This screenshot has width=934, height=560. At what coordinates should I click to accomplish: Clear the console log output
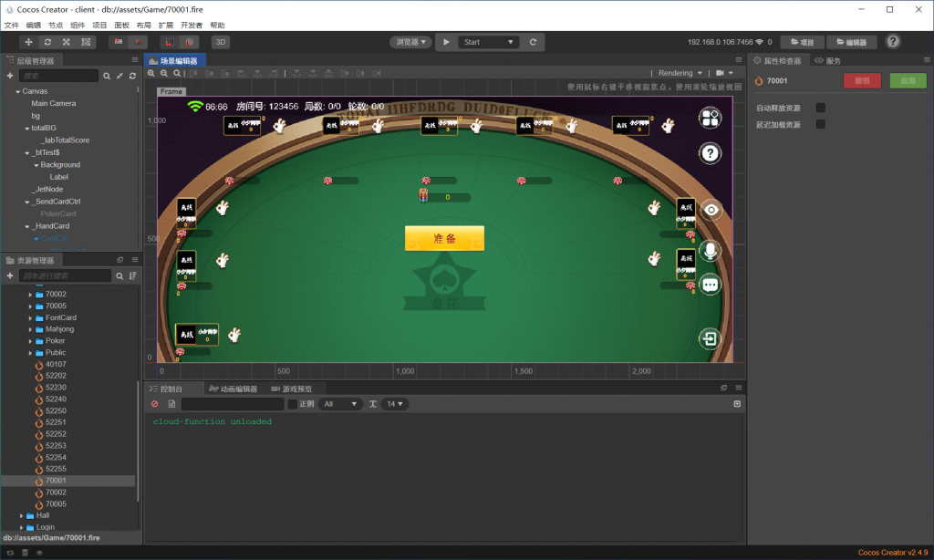[x=155, y=404]
